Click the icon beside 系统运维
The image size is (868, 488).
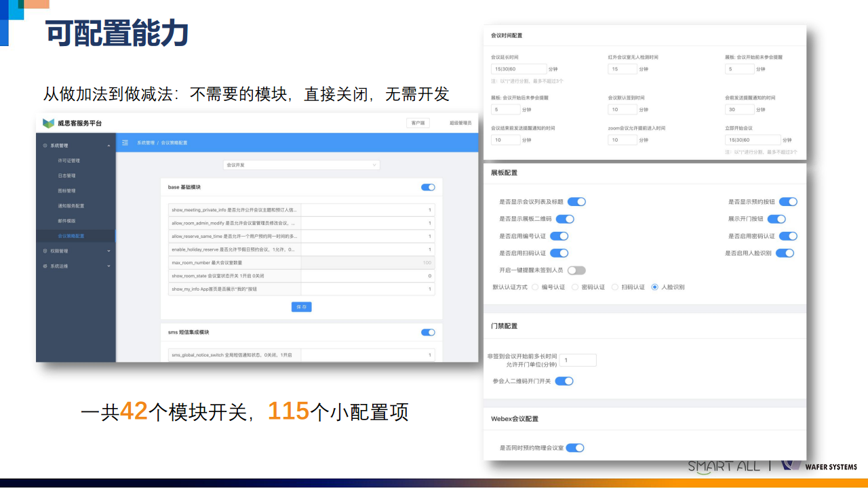[45, 266]
